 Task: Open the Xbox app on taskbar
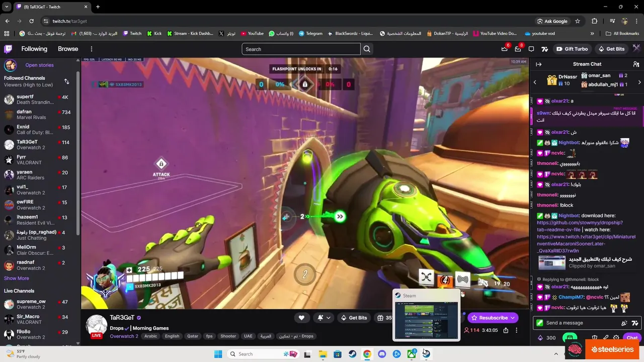(x=412, y=354)
